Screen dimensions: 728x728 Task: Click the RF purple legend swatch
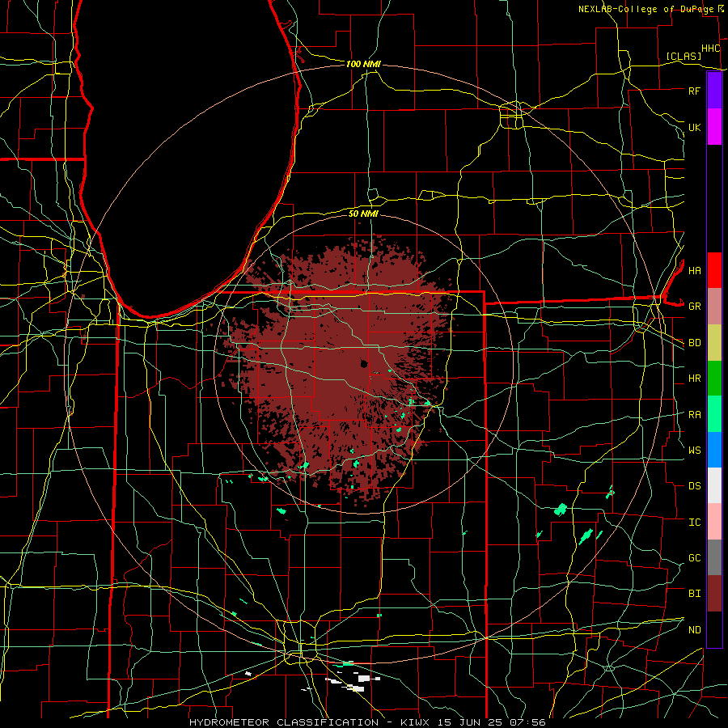click(714, 91)
